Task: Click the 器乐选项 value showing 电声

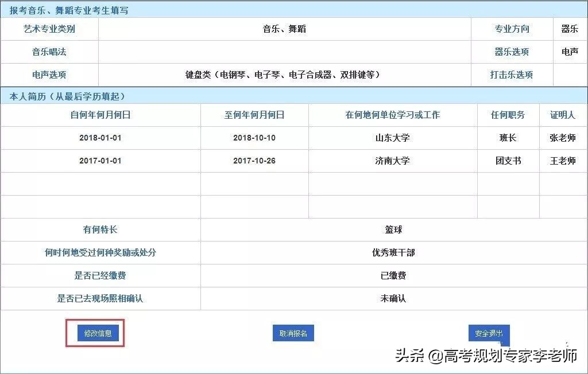Action: (x=570, y=52)
